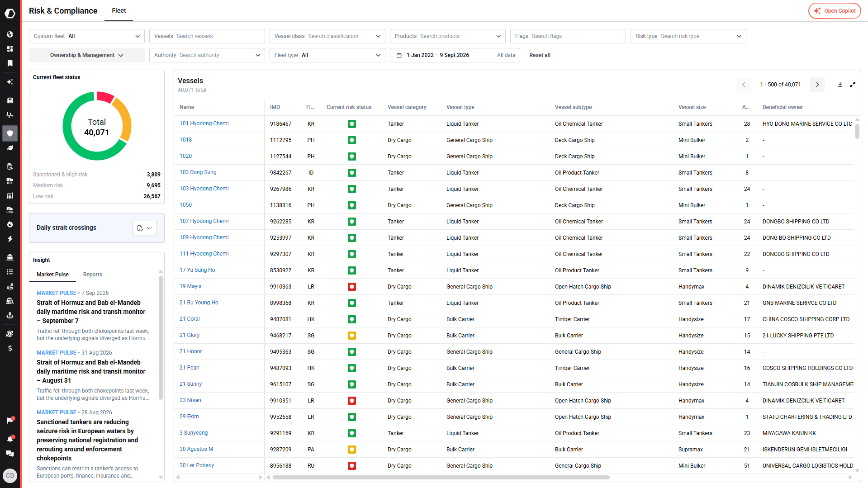Switch to the Reports tab
This screenshot has width=868, height=488.
pyautogui.click(x=93, y=275)
